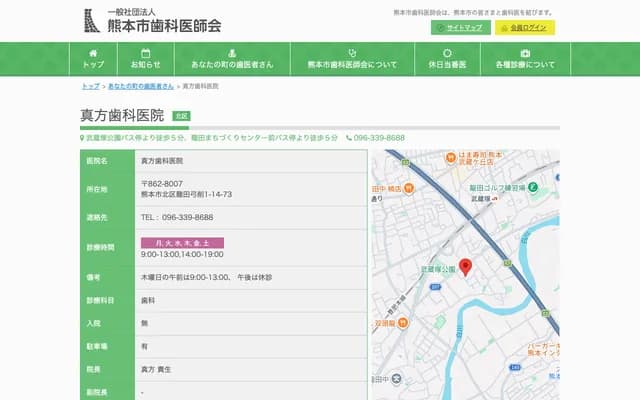The height and width of the screenshot is (400, 640).
Task: Click the 北区 ward tag
Action: click(181, 116)
